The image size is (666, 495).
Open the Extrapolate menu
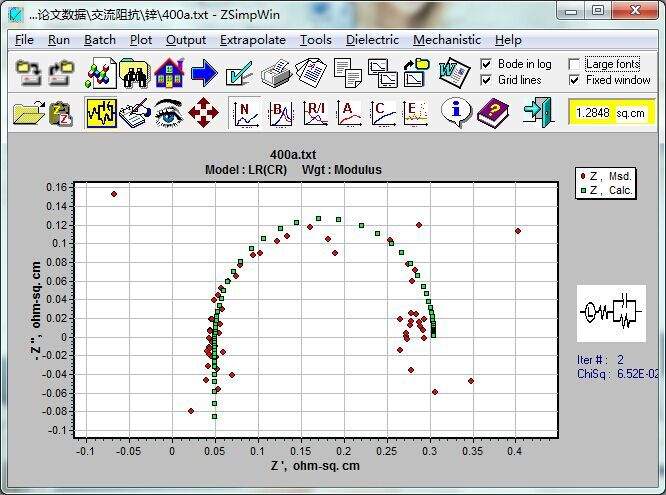point(253,40)
